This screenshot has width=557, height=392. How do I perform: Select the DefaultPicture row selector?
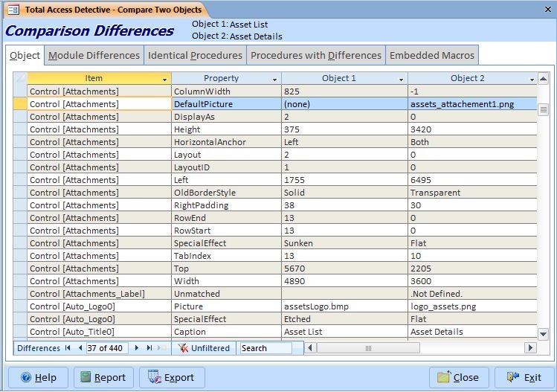coord(20,104)
